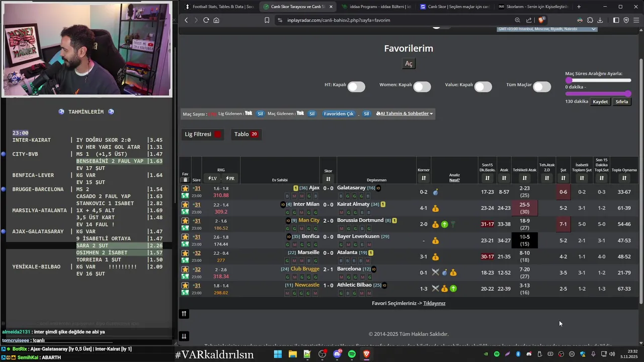Open the GMT+03:00 timezone dropdown
644x362 pixels.
546,29
